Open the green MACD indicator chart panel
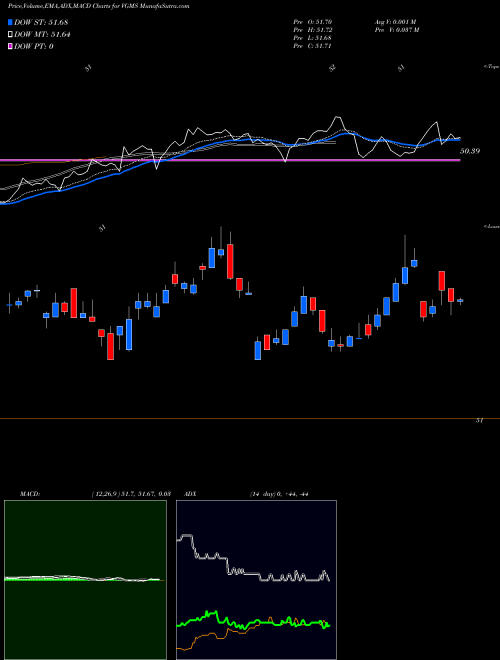 [85, 580]
